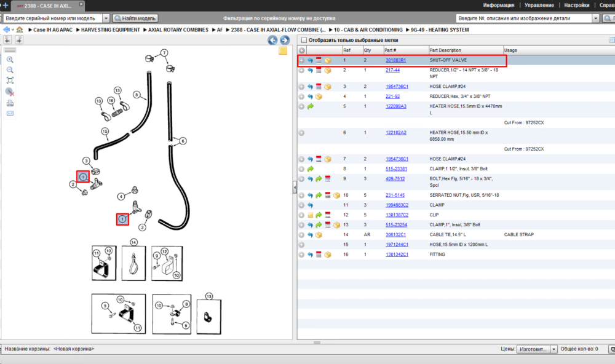The image size is (615, 364).
Task: Click the blue arrow icon in the 1994983C2 CLAMP row
Action: [x=310, y=205]
